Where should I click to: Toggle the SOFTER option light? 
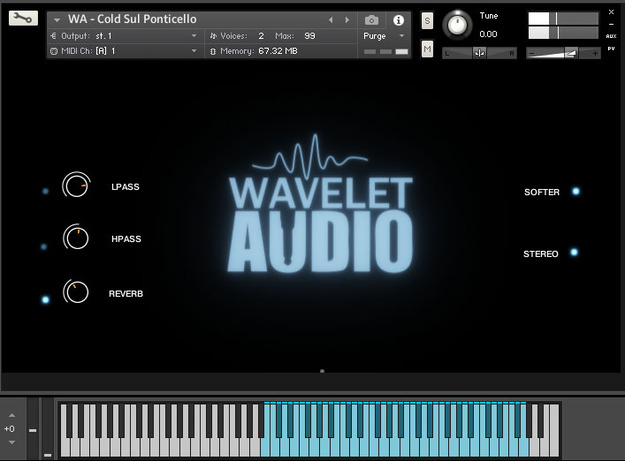[576, 192]
